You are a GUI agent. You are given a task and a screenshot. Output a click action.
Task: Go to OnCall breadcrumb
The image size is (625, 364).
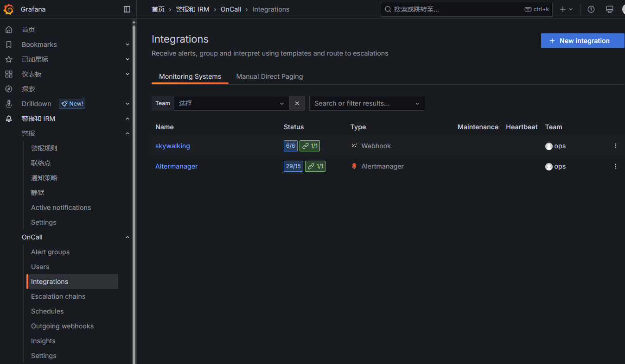(231, 9)
